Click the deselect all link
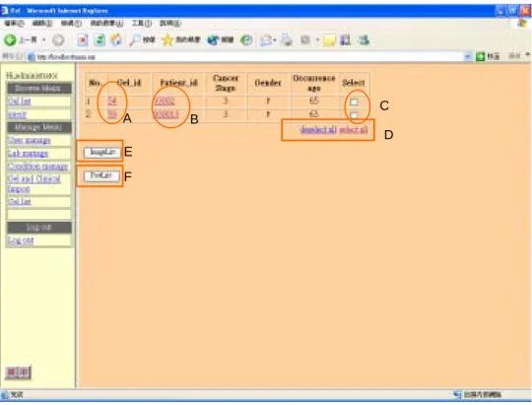532x405 pixels. click(x=318, y=130)
